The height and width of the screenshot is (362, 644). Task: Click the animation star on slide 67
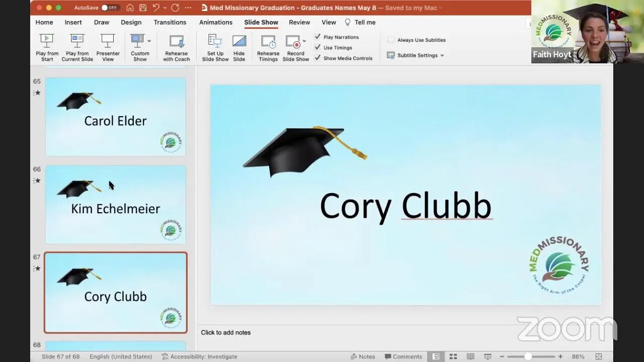pyautogui.click(x=37, y=268)
